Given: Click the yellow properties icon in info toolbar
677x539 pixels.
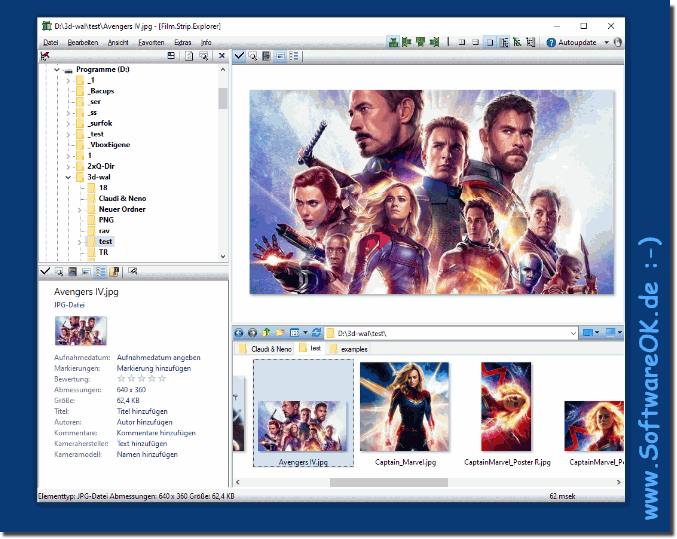Looking at the screenshot, I should point(114,271).
